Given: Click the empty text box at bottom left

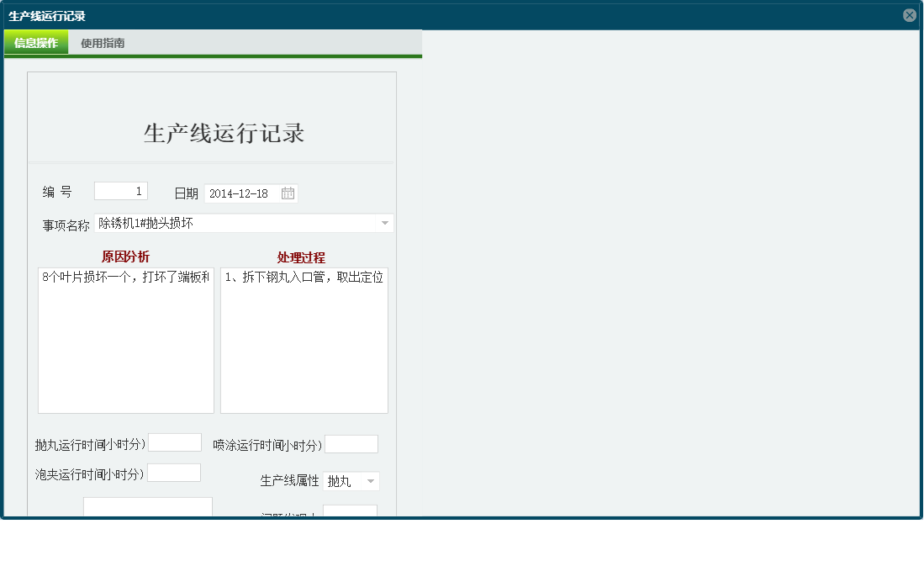Looking at the screenshot, I should point(147,507).
